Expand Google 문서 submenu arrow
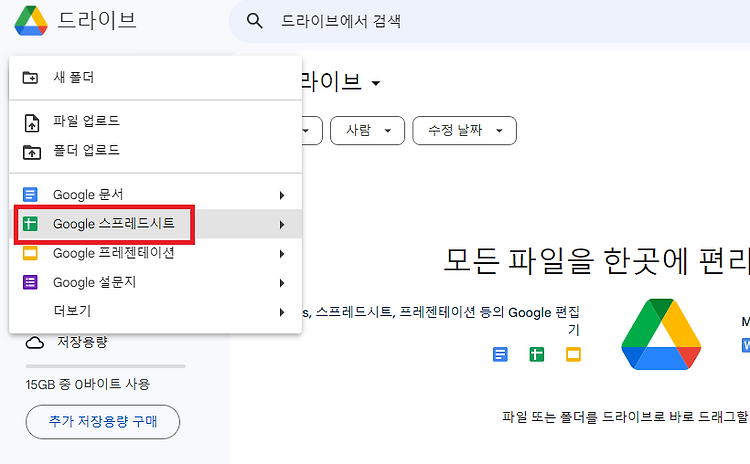 click(282, 195)
